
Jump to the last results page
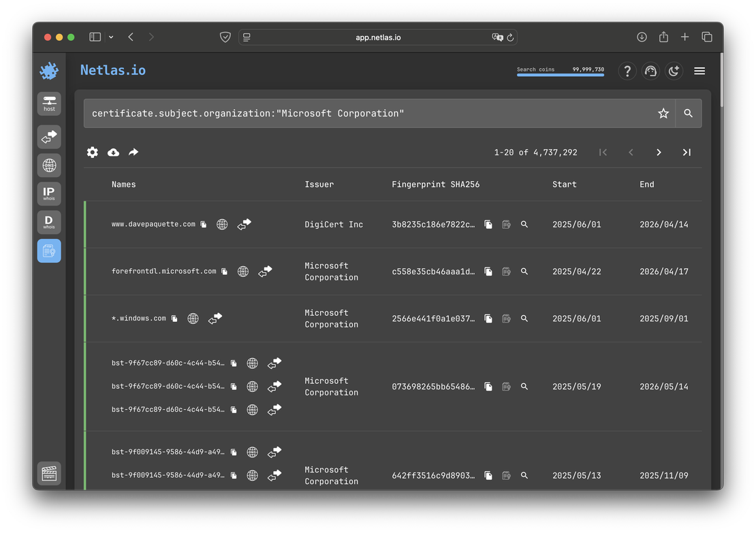click(x=687, y=152)
